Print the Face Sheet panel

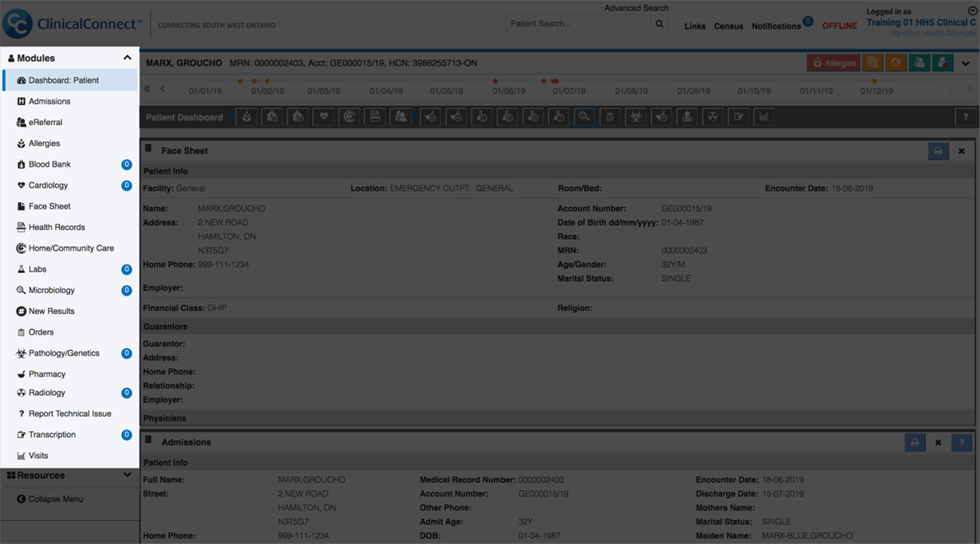click(x=938, y=151)
